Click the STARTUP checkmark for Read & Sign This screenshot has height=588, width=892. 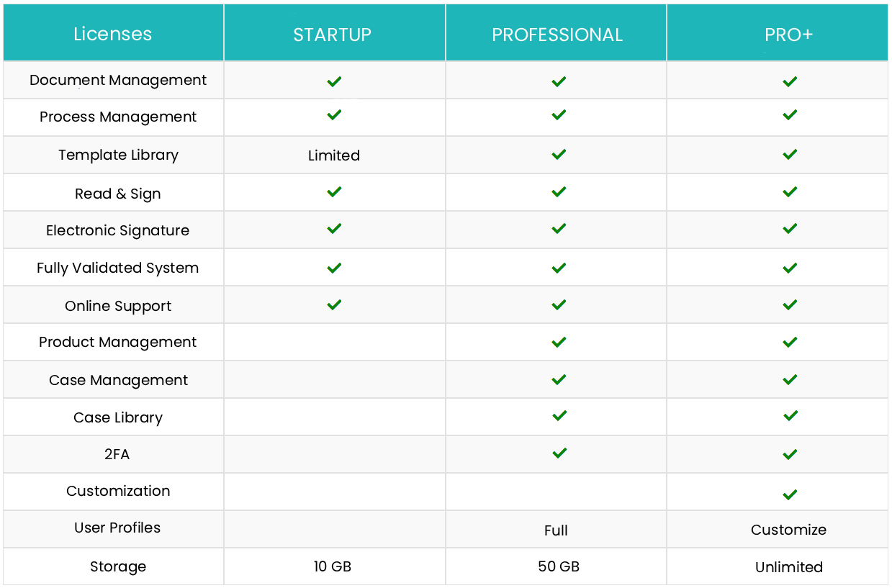point(334,192)
